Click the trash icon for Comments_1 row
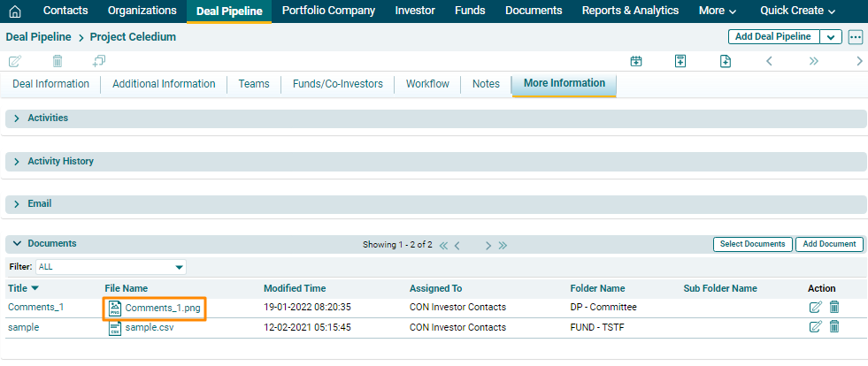The image size is (868, 366). [834, 308]
